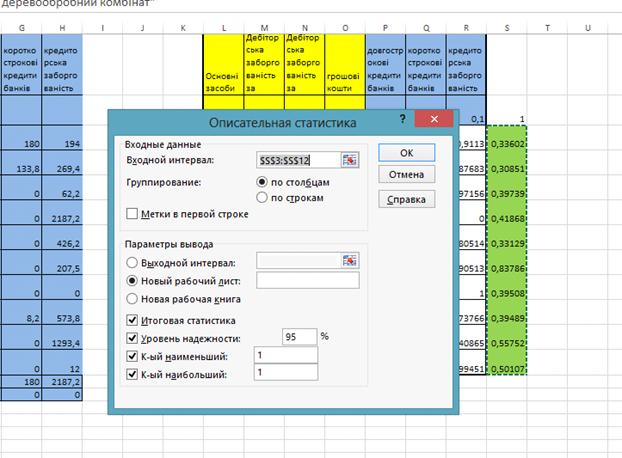Click the question mark help icon
Screen dimensions: 622x458
coord(402,119)
